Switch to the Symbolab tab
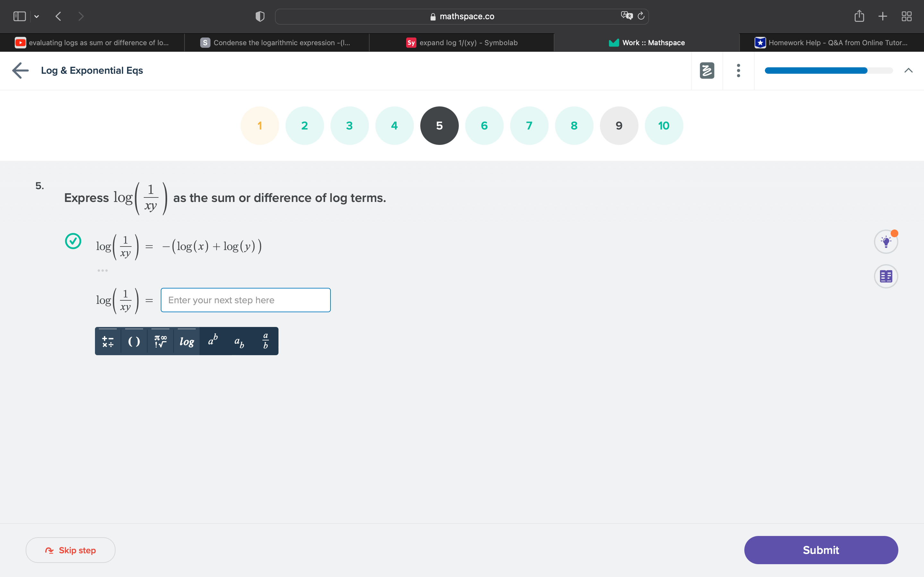Viewport: 924px width, 577px height. pyautogui.click(x=462, y=43)
